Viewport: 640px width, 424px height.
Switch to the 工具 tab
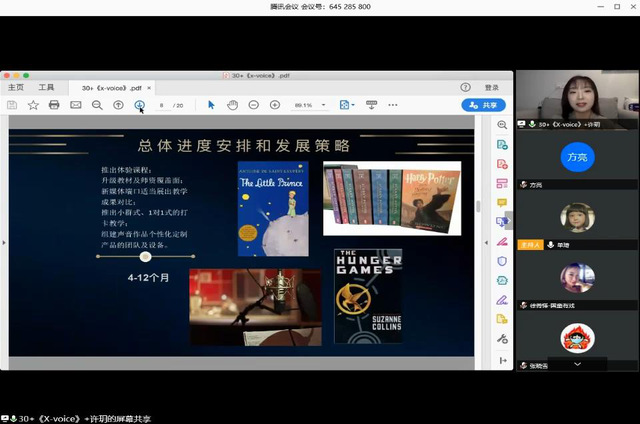click(46, 88)
